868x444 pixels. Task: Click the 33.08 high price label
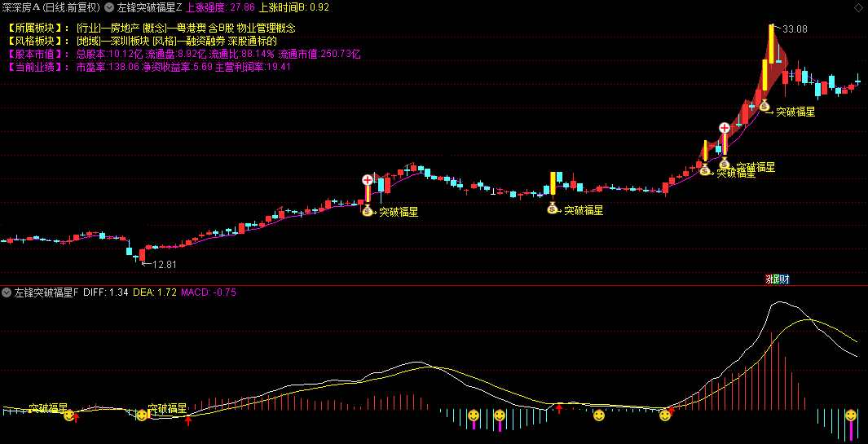pos(795,29)
